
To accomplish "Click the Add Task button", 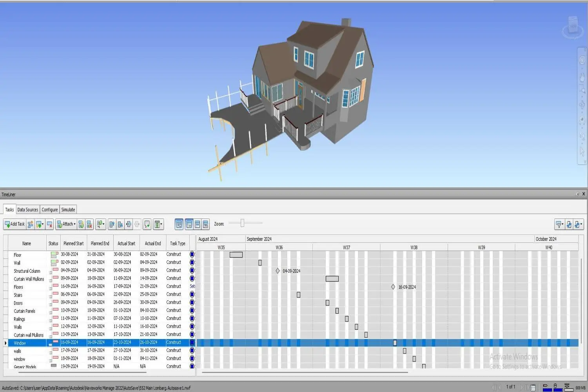I will coord(15,224).
